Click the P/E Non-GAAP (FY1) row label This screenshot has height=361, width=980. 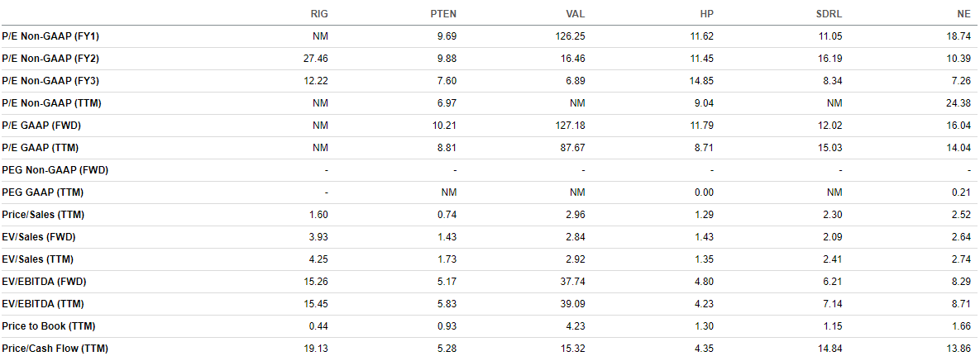click(52, 37)
